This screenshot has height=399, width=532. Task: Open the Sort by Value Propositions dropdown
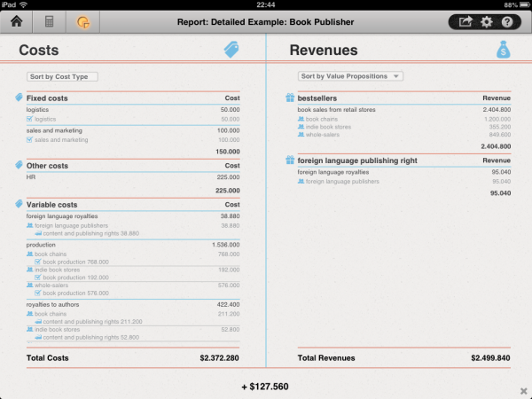pyautogui.click(x=350, y=76)
